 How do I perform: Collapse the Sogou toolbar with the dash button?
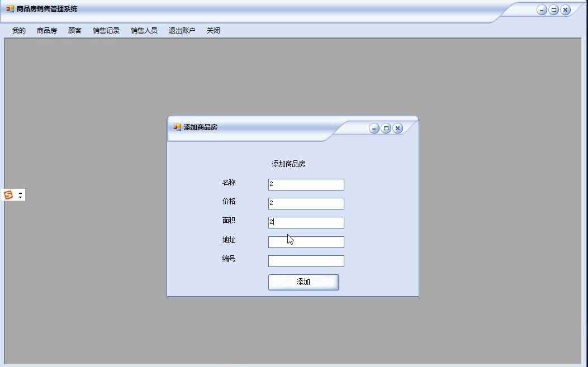[20, 193]
